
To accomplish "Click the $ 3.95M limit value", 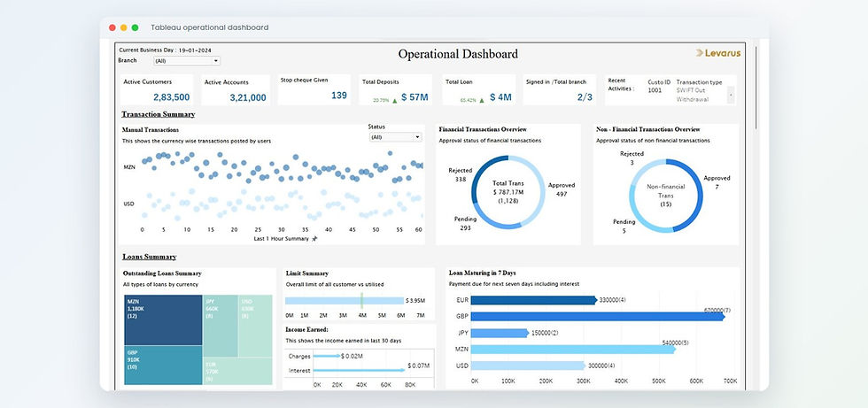I will (x=415, y=301).
